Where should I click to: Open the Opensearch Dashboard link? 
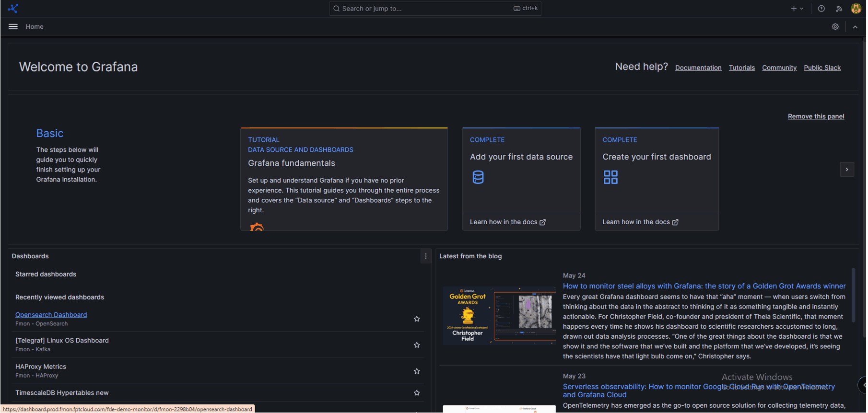51,315
